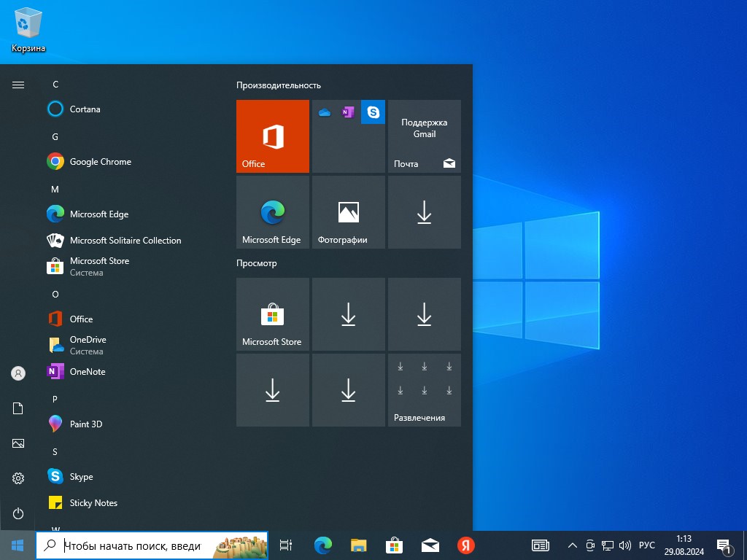Open the Развлечения tile folder
Viewport: 747px width, 560px height.
click(425, 390)
